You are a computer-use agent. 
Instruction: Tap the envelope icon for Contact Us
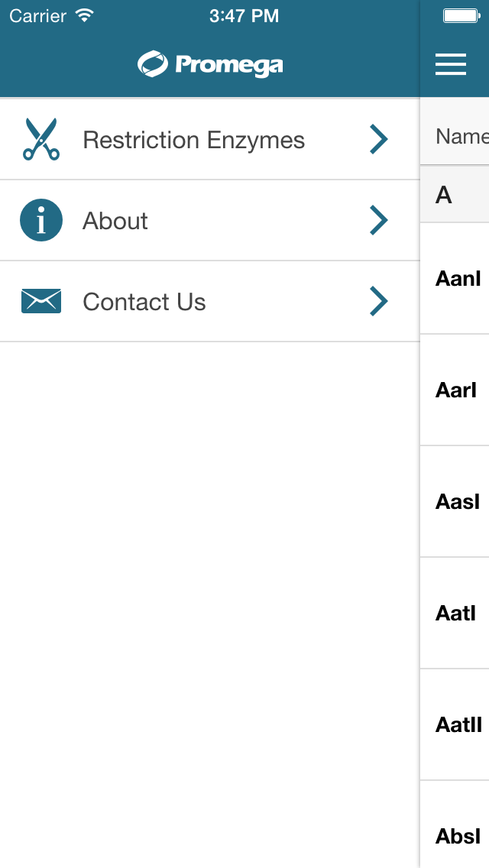[x=41, y=301]
